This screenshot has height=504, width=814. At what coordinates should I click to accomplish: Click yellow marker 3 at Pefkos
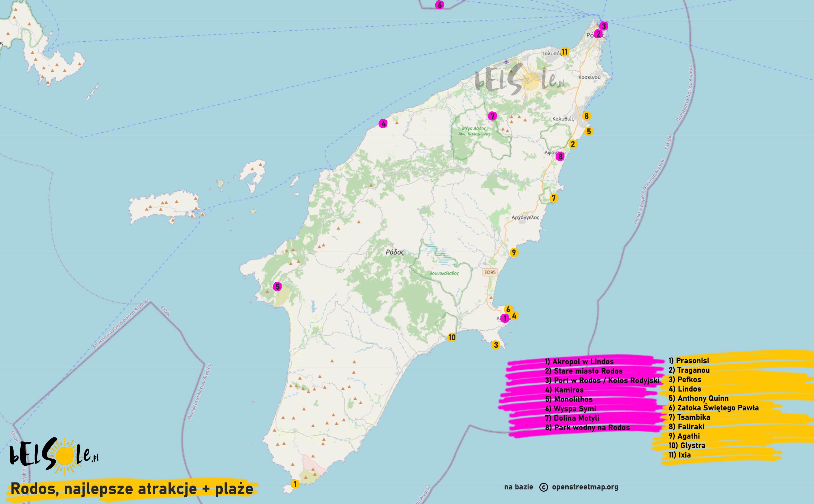click(496, 345)
